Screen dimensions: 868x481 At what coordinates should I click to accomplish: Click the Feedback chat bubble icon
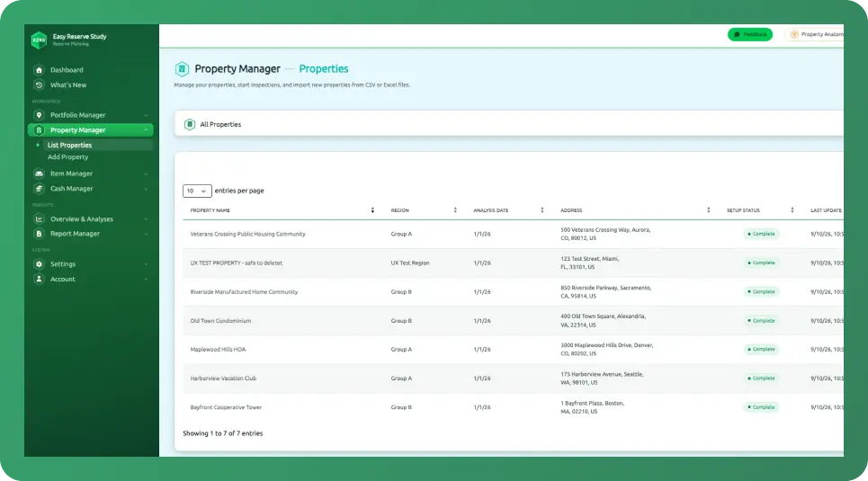(x=737, y=34)
